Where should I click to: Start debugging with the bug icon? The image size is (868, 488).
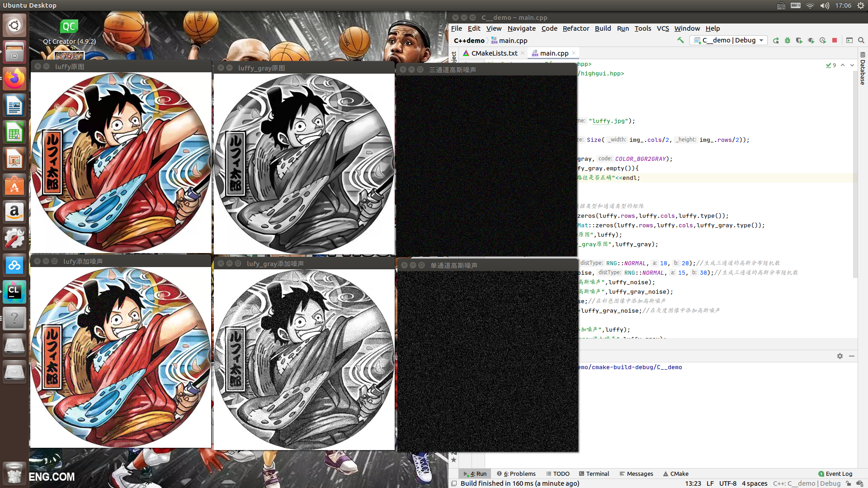(788, 40)
